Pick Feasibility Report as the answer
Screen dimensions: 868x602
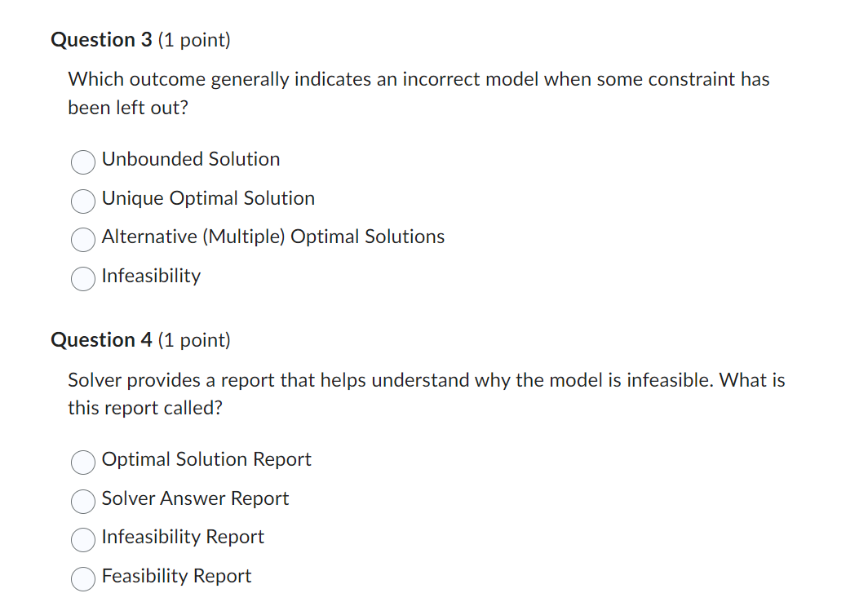[x=82, y=579]
